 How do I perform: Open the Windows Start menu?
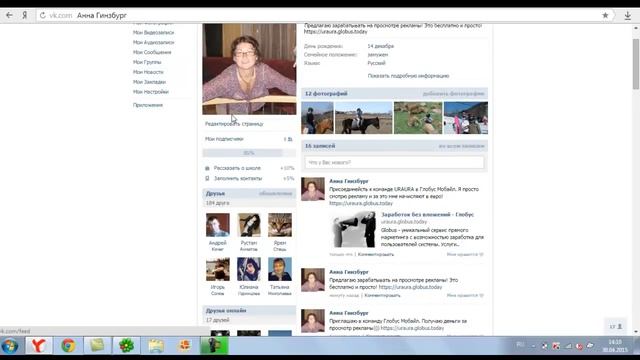pyautogui.click(x=10, y=346)
